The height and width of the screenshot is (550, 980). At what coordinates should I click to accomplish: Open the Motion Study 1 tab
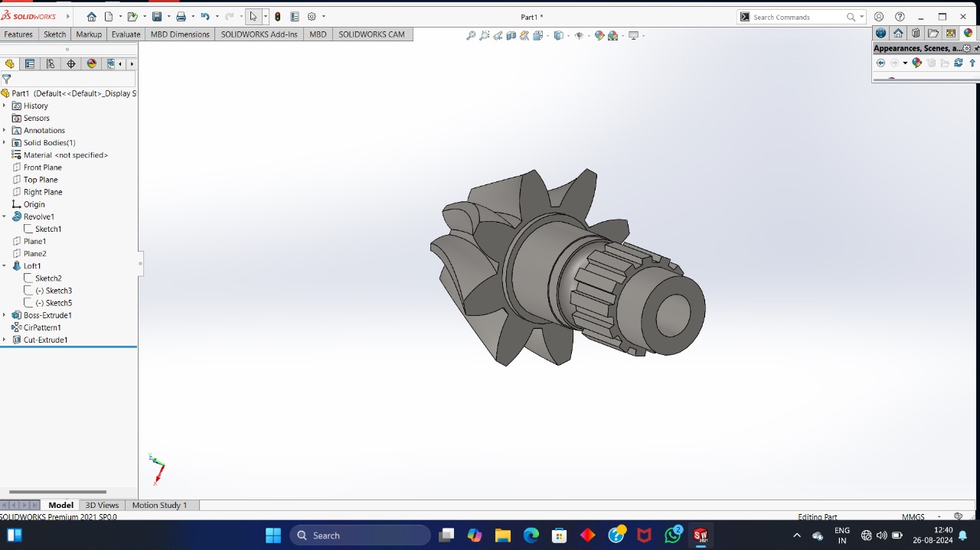(159, 505)
